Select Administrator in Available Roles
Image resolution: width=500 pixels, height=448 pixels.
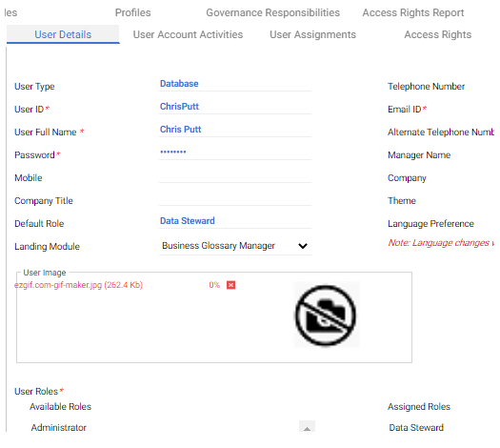59,427
